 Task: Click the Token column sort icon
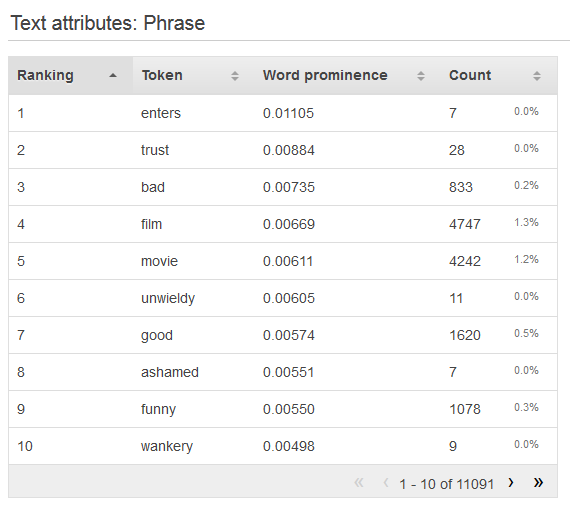click(x=235, y=76)
